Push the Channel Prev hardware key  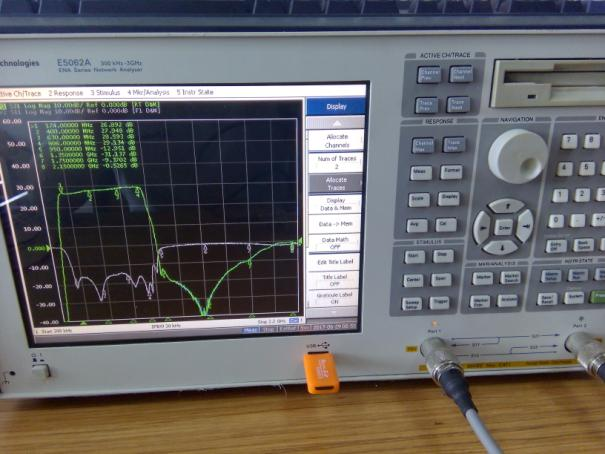coord(429,74)
